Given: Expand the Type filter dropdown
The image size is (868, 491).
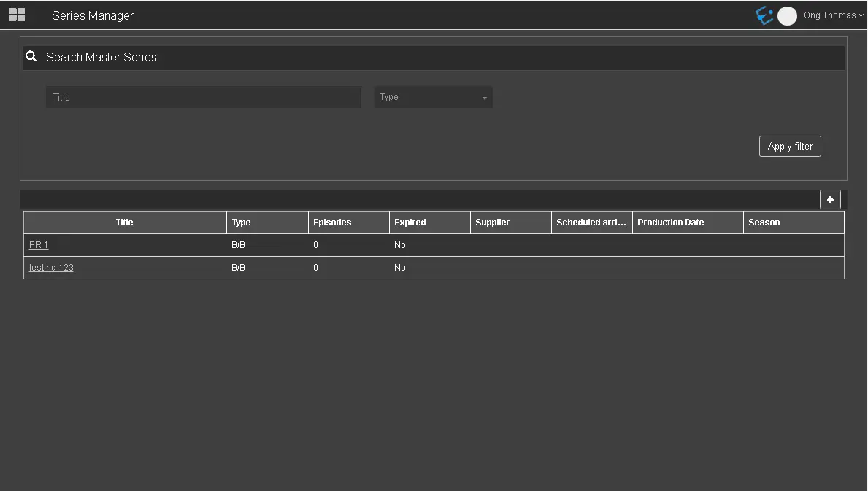Looking at the screenshot, I should click(433, 97).
